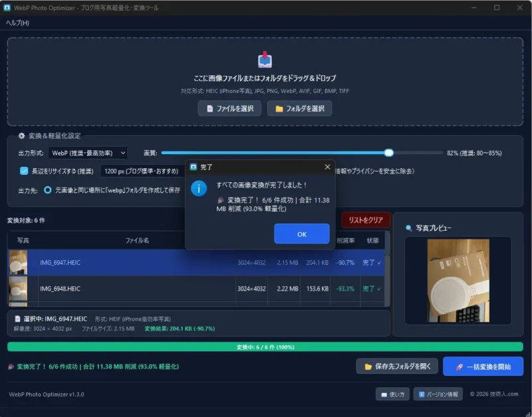Click the blue info icon in dialog
Image resolution: width=532 pixels, height=417 pixels.
tap(199, 188)
